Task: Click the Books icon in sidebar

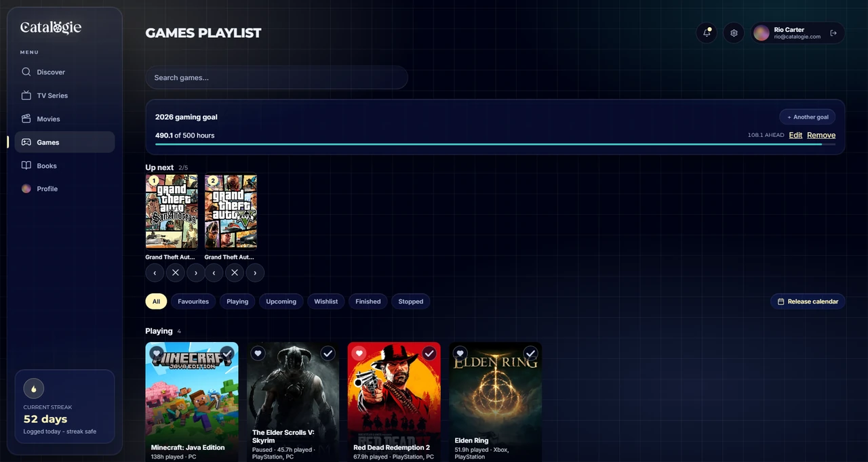Action: click(26, 165)
